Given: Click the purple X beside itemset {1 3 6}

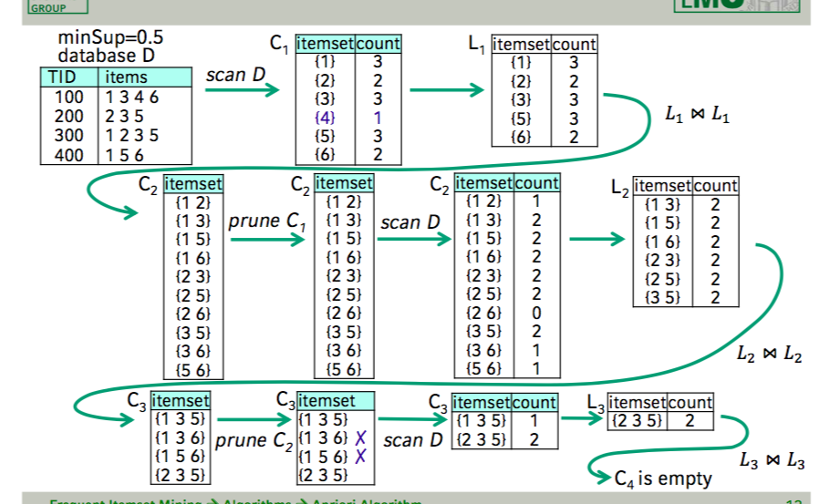Looking at the screenshot, I should (x=360, y=437).
